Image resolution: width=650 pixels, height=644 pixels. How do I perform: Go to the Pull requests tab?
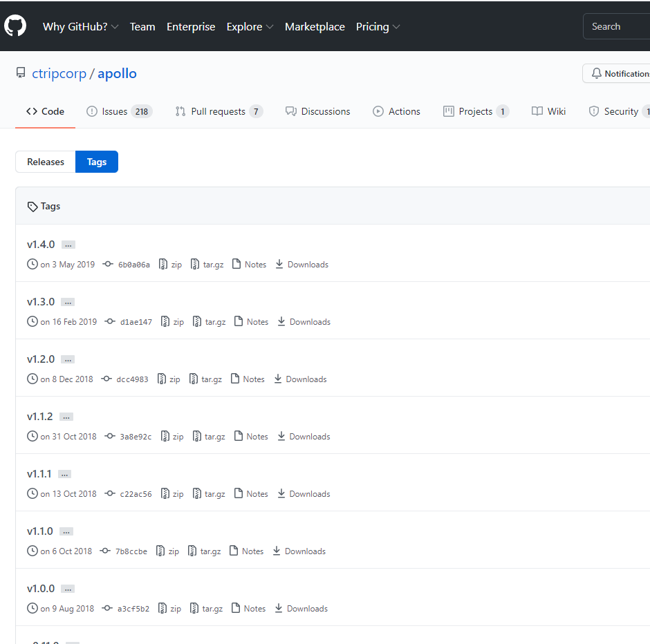(219, 111)
